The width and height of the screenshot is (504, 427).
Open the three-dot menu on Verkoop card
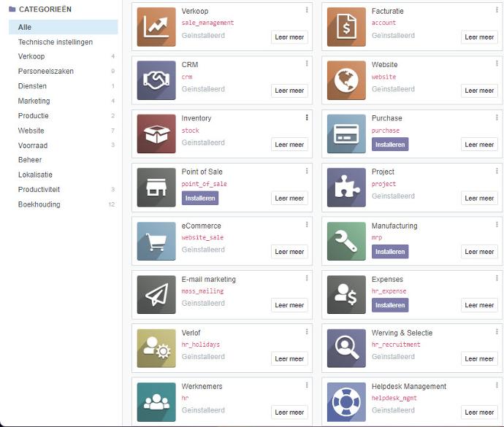pyautogui.click(x=307, y=10)
